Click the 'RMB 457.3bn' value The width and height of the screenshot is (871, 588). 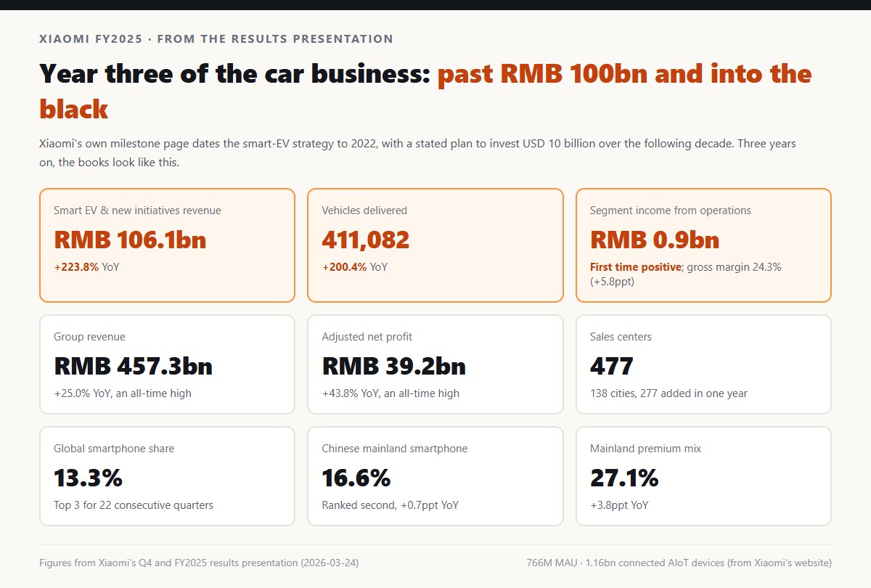pos(133,366)
